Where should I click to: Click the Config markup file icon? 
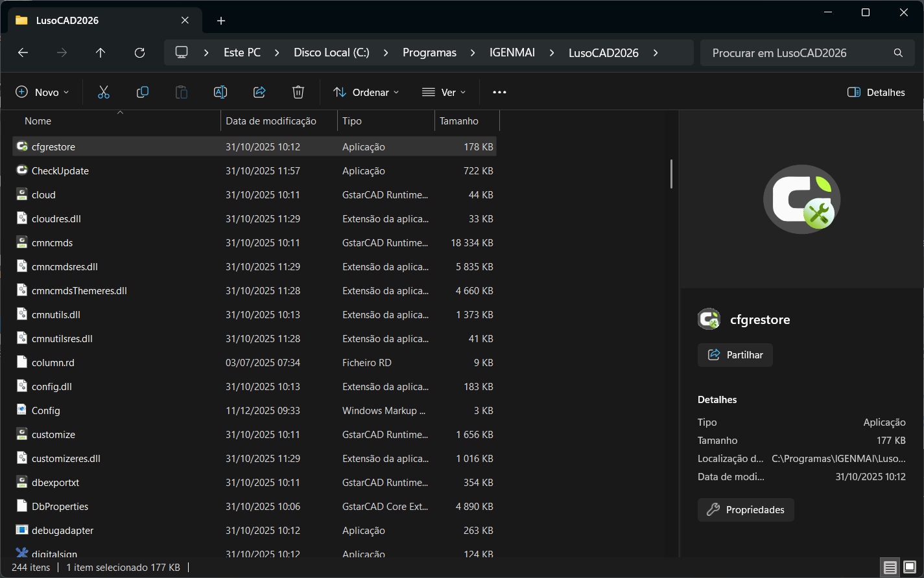pos(22,410)
